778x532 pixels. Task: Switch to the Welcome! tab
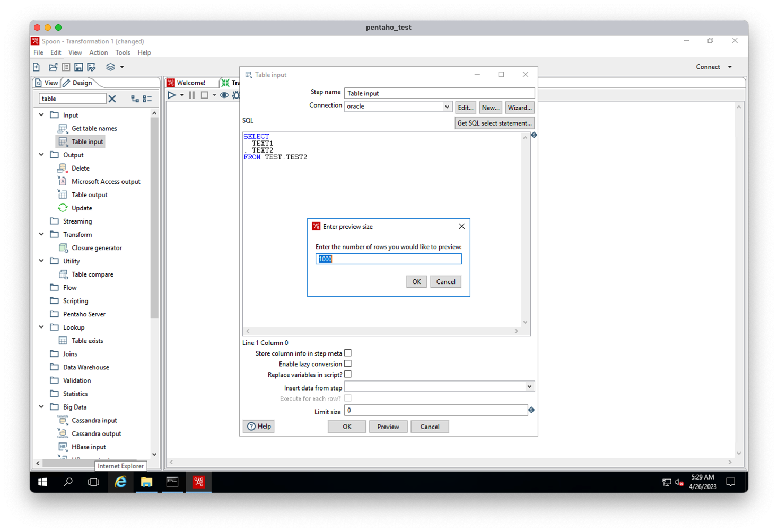pos(191,83)
